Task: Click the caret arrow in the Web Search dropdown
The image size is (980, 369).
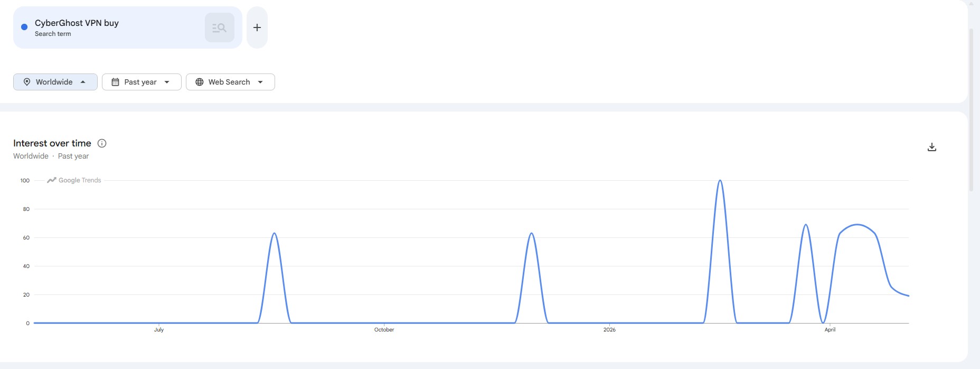Action: pyautogui.click(x=260, y=82)
